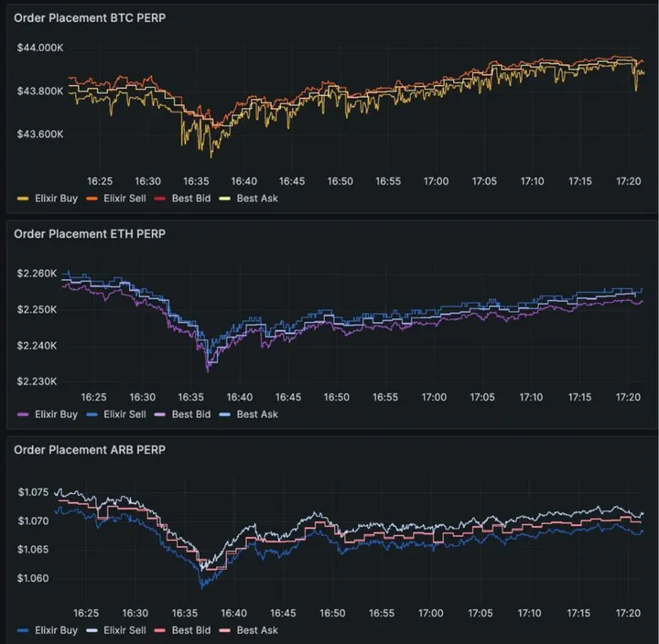Image resolution: width=659 pixels, height=644 pixels.
Task: Click the 16:35 time label on BTC chart
Action: 196,181
